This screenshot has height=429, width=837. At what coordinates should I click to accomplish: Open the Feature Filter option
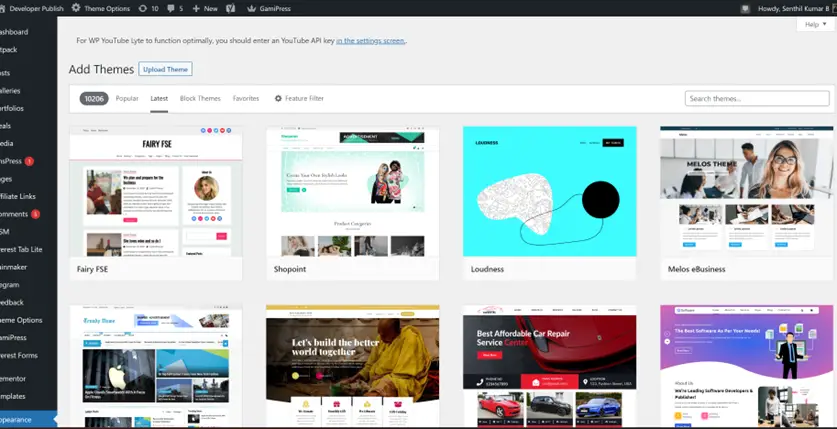pos(299,99)
